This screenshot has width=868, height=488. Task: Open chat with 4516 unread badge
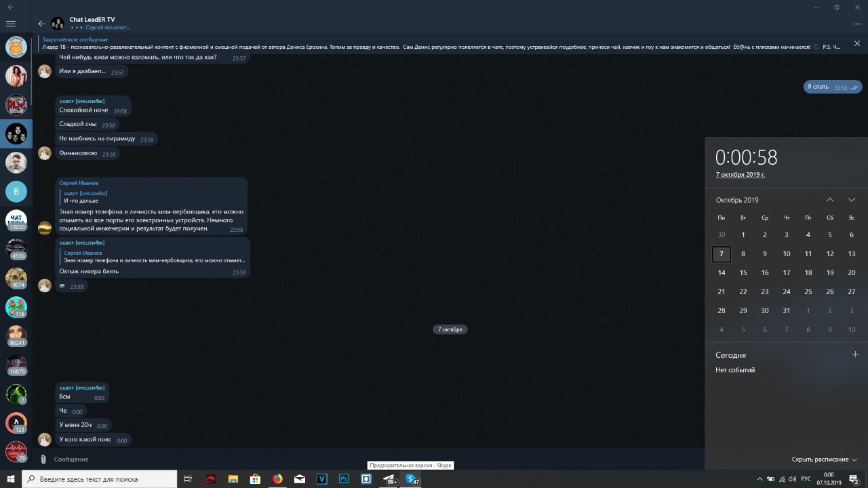click(x=16, y=250)
